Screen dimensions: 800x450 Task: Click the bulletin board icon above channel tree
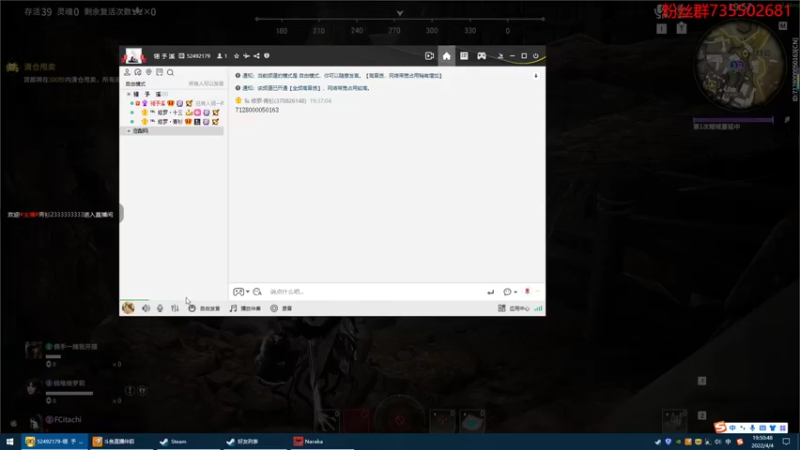tap(160, 72)
